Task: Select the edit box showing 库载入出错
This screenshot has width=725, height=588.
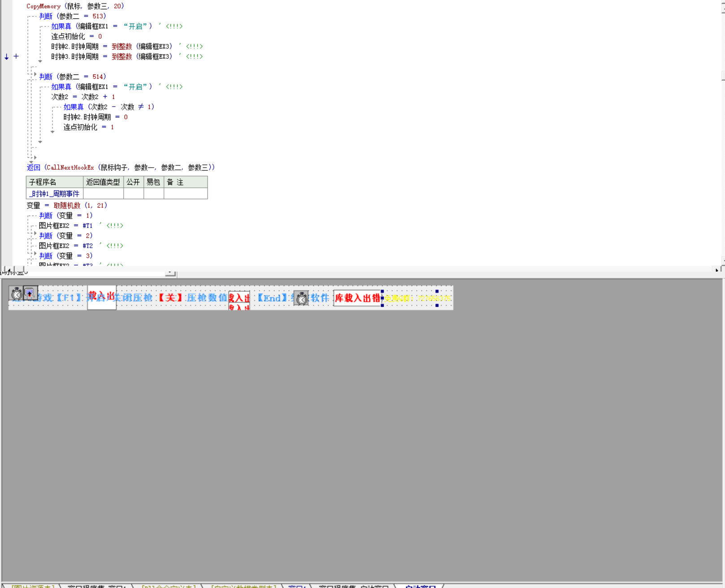Action: (x=357, y=298)
